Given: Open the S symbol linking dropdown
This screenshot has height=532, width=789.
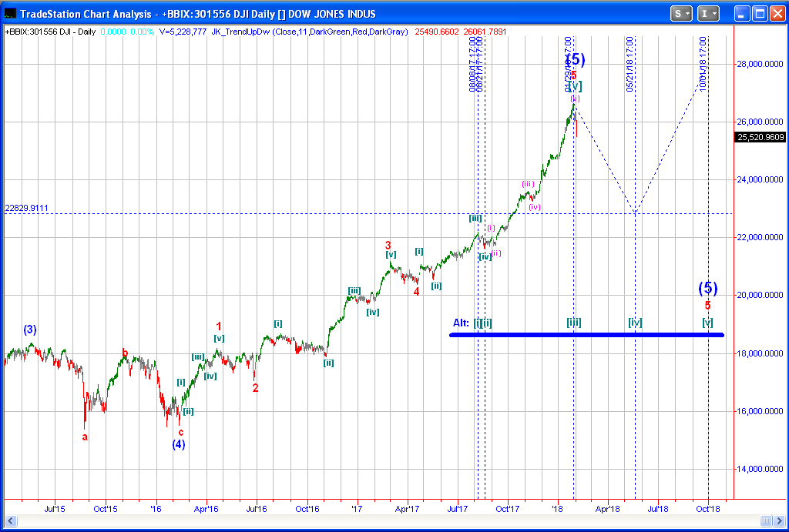Looking at the screenshot, I should pos(681,14).
